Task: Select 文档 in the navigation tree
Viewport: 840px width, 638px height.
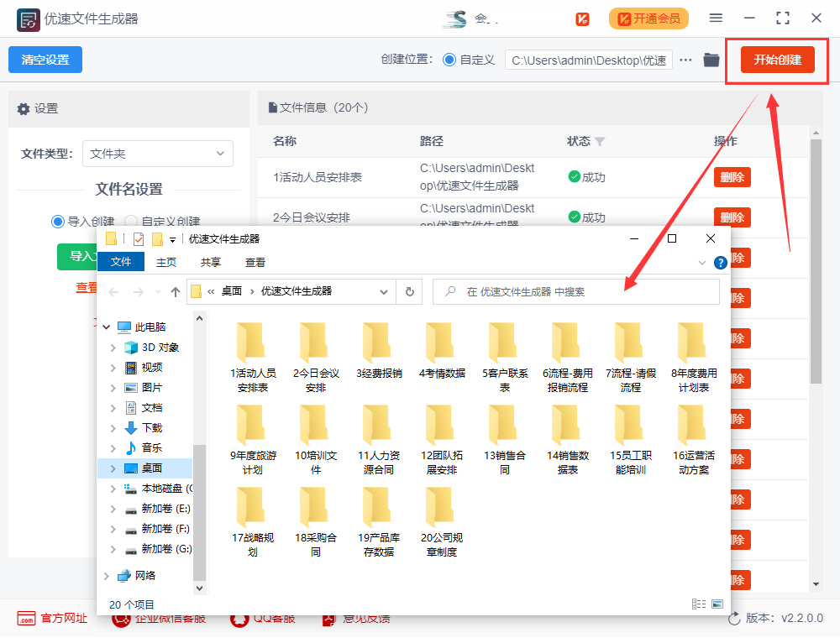Action: [x=151, y=408]
